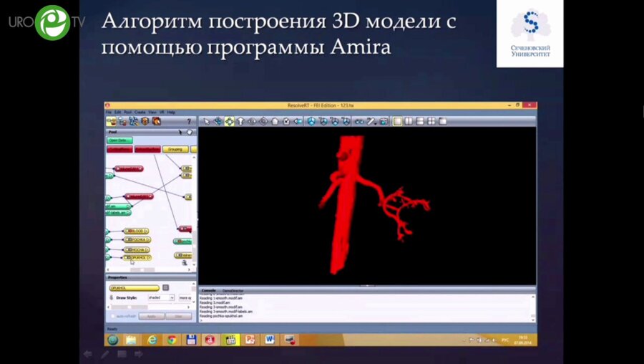Screen dimensions: 644x364
Task: Toggle viewer square on MOCHA module
Action: click(129, 249)
